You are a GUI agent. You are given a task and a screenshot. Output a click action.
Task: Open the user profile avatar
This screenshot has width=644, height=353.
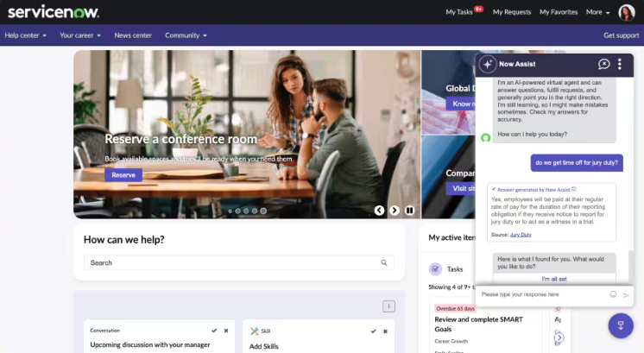(627, 12)
